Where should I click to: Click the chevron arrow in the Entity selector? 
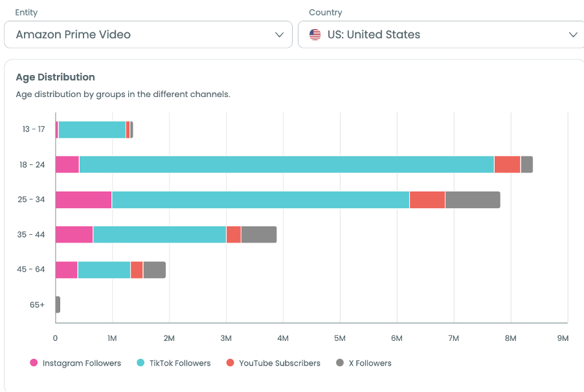(279, 35)
